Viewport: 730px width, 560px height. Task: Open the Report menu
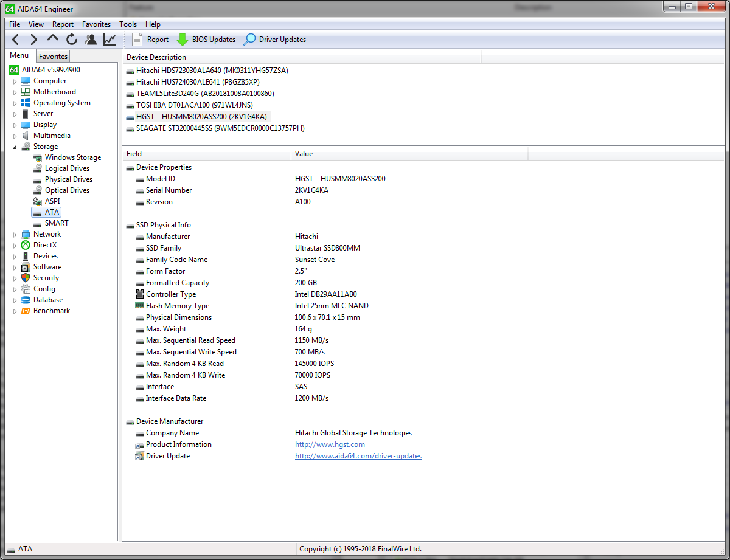(x=63, y=24)
